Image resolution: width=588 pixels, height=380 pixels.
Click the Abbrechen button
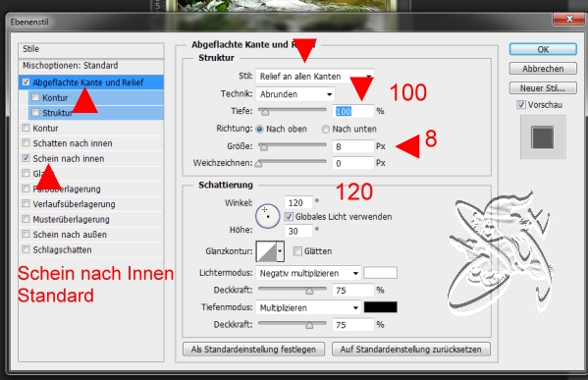(543, 69)
